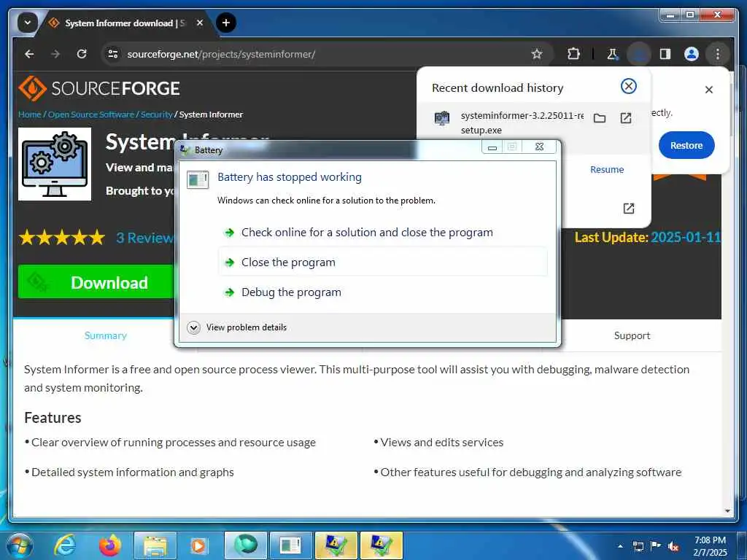Open Chrome profile avatar

click(692, 54)
